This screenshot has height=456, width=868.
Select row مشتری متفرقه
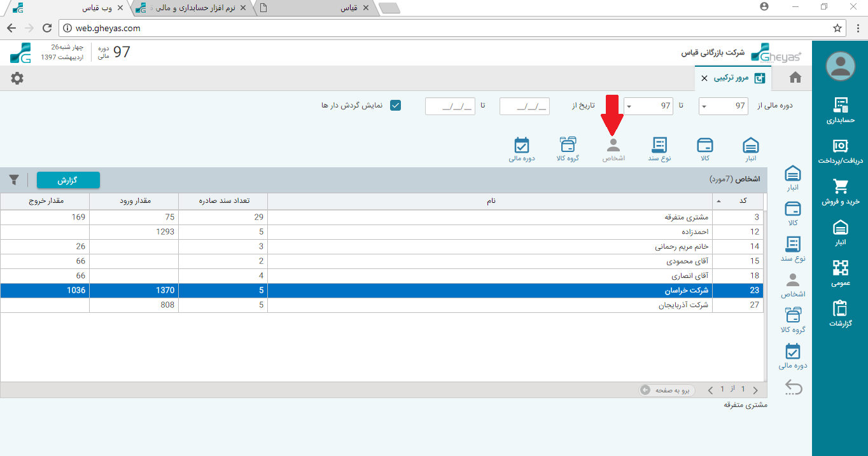coord(382,217)
